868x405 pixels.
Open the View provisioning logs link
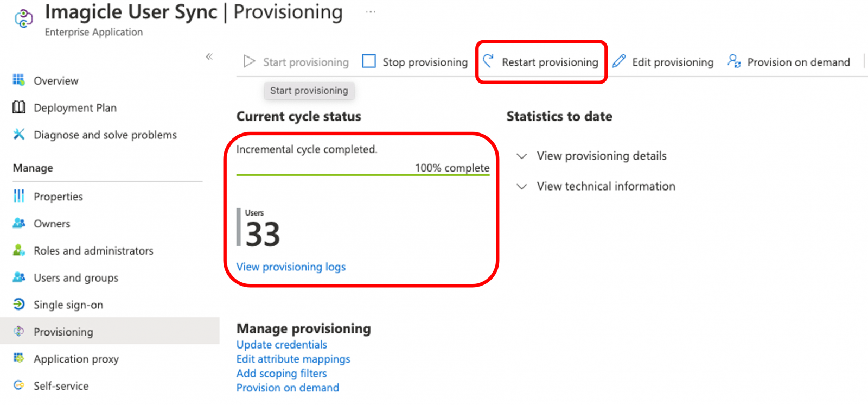tap(291, 267)
